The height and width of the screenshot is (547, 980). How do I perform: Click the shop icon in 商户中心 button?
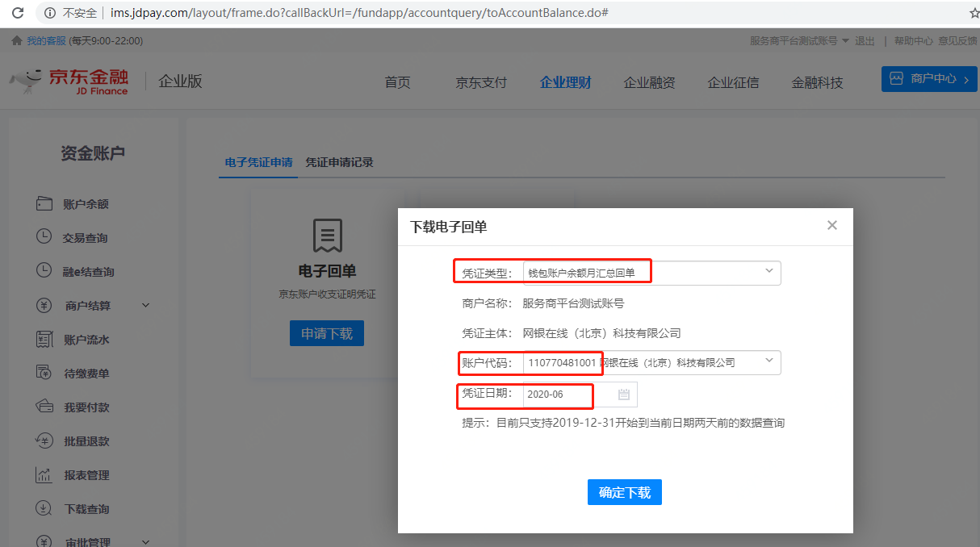pos(896,78)
